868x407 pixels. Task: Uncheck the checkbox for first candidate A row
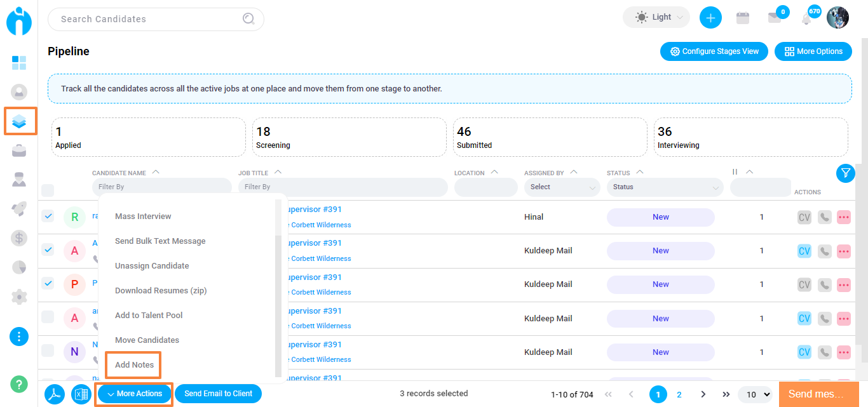(48, 250)
